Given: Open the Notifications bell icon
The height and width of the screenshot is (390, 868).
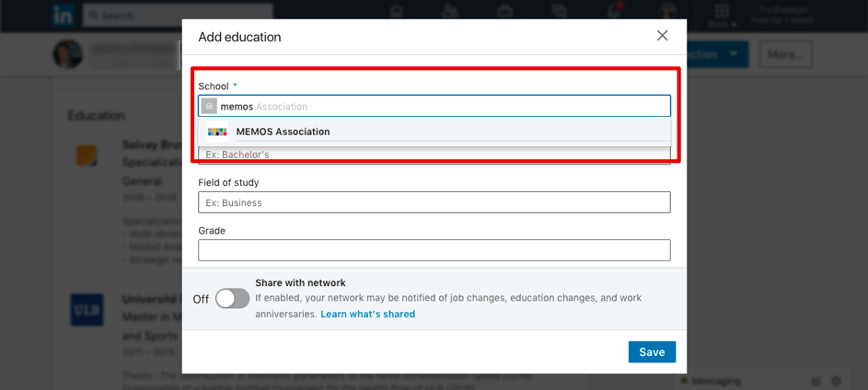Looking at the screenshot, I should (x=613, y=11).
